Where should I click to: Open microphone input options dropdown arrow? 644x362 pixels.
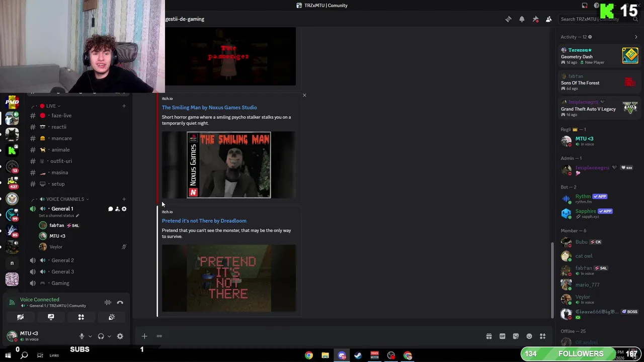point(90,336)
